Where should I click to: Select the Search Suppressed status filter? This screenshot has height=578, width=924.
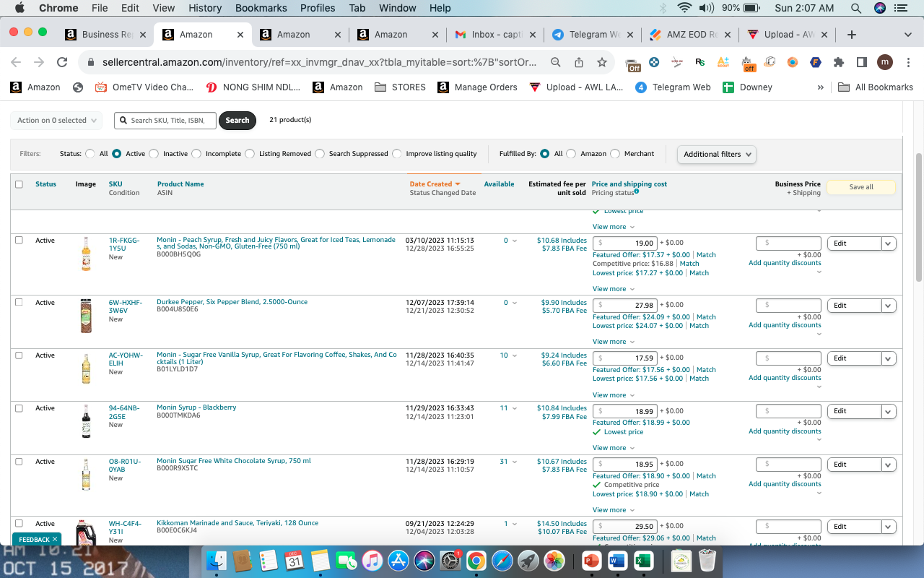point(320,154)
